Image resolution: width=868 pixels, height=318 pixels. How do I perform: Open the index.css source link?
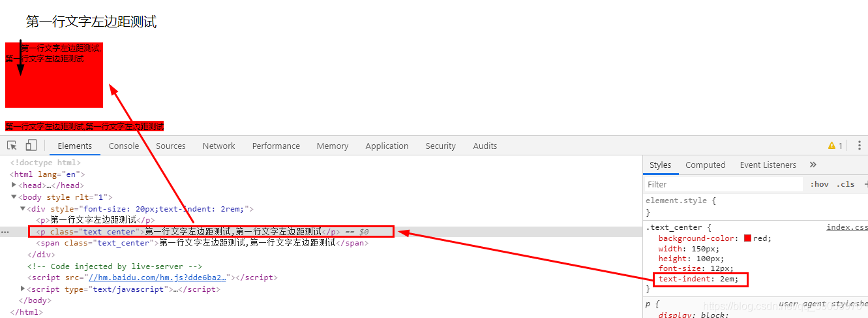pyautogui.click(x=847, y=227)
